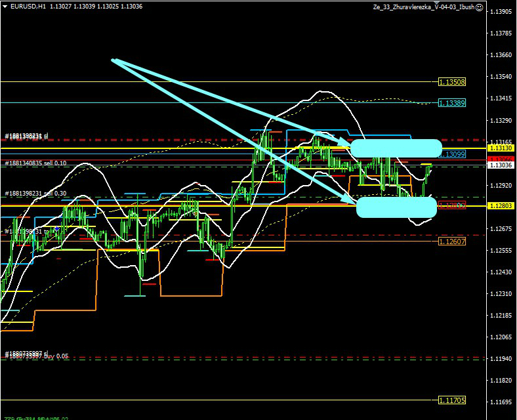517x420 pixels.
Task: Click 1.11820 on the price scale
Action: coord(501,380)
